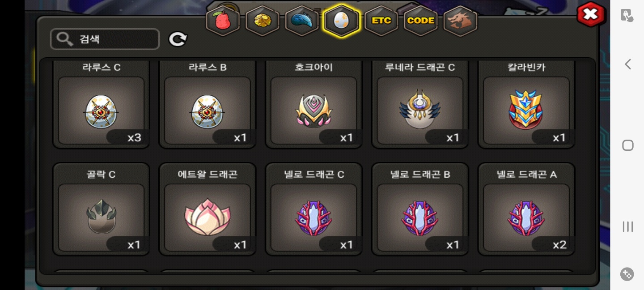Open the wolf head category tab

(460, 21)
